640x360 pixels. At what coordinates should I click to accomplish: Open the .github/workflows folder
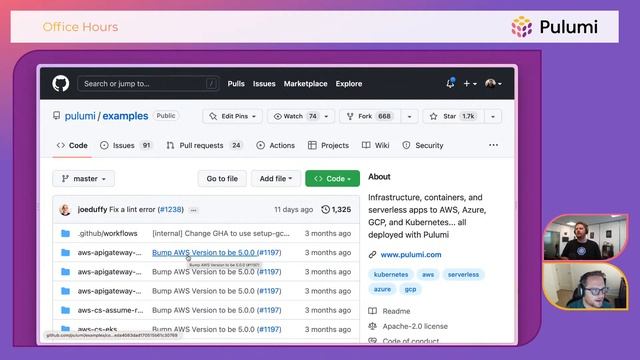pyautogui.click(x=108, y=233)
